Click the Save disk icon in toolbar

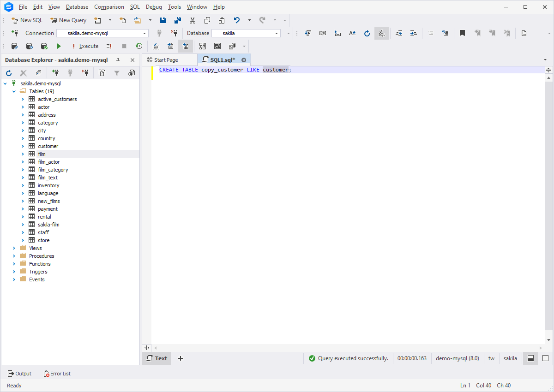pyautogui.click(x=163, y=20)
